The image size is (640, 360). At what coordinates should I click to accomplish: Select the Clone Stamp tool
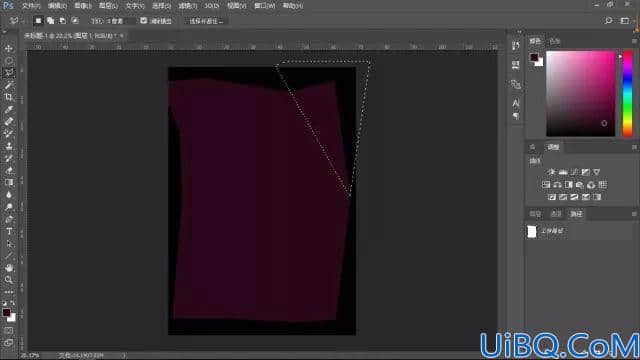9,146
